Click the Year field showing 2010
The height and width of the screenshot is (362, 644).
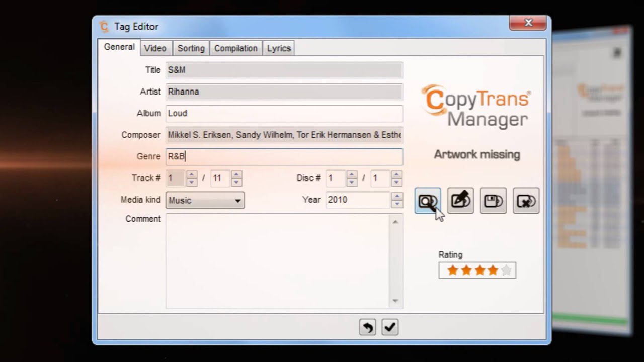[x=358, y=200]
